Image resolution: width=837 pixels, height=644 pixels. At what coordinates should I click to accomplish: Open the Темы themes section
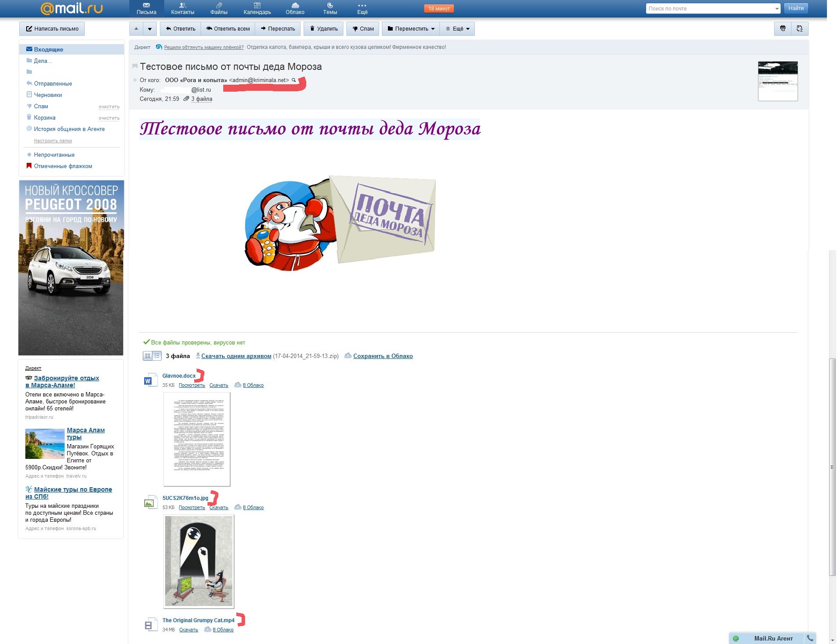(x=330, y=8)
